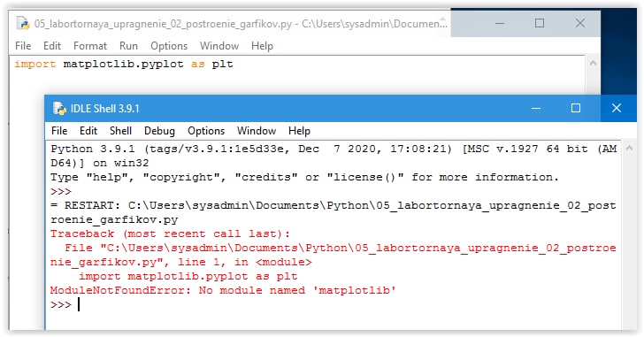Screen dimensions: 644x337
Task: Click the IDLE Shell 3.9.1 title text
Action: pos(105,109)
